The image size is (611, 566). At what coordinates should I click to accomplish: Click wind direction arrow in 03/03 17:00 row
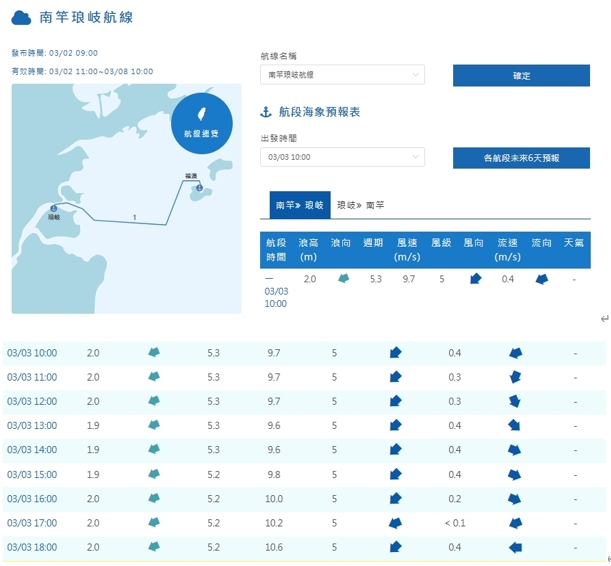(395, 523)
